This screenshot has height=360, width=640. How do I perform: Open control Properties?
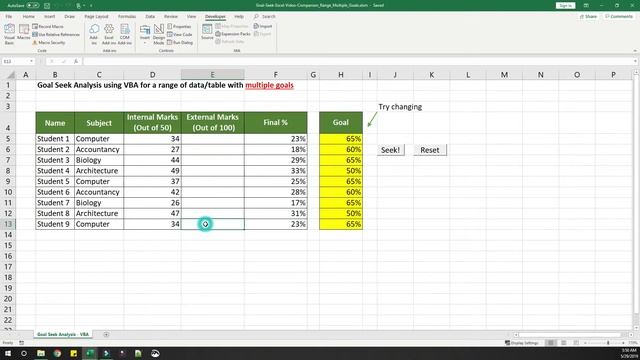coord(179,27)
